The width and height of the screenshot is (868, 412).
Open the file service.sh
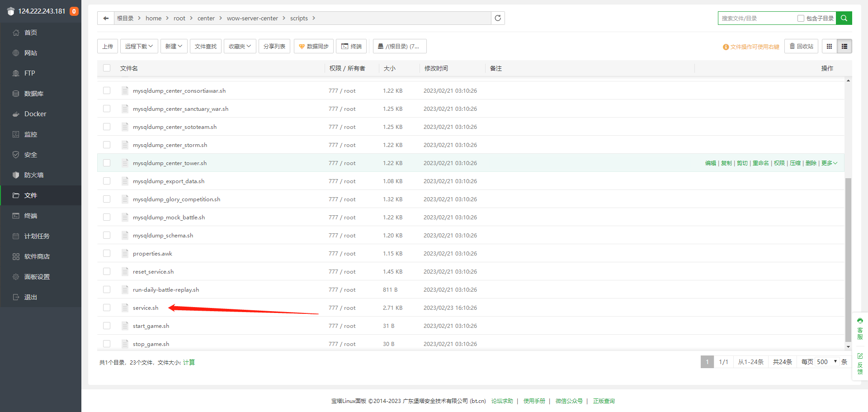tap(146, 308)
